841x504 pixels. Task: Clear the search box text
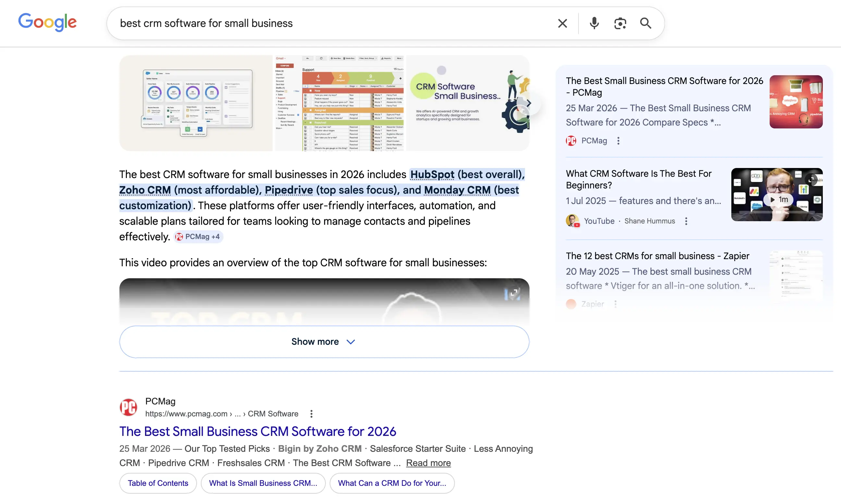(x=563, y=23)
